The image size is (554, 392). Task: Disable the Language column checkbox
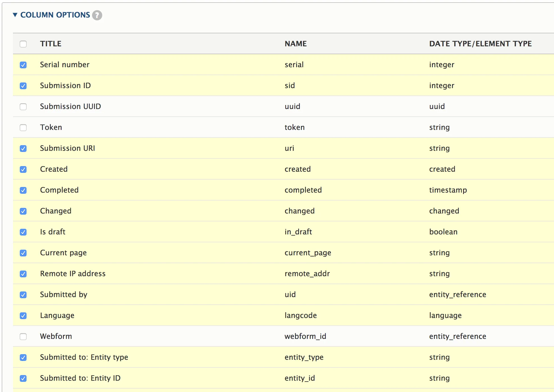(23, 316)
